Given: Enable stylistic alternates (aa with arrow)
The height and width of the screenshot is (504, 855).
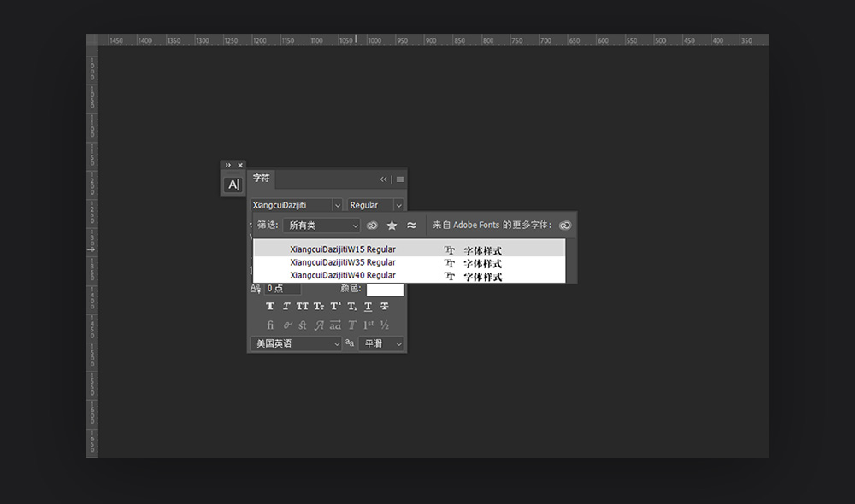Looking at the screenshot, I should pyautogui.click(x=335, y=325).
